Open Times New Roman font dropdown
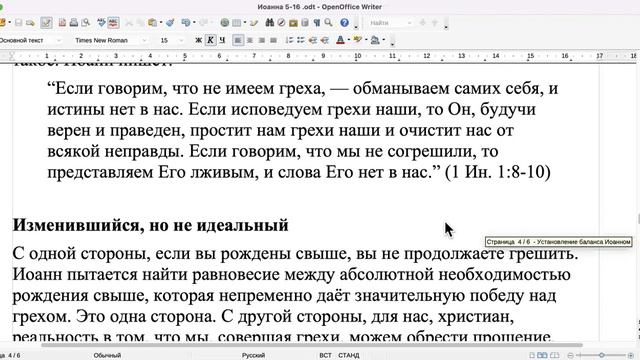The width and height of the screenshot is (640, 360). (x=144, y=40)
